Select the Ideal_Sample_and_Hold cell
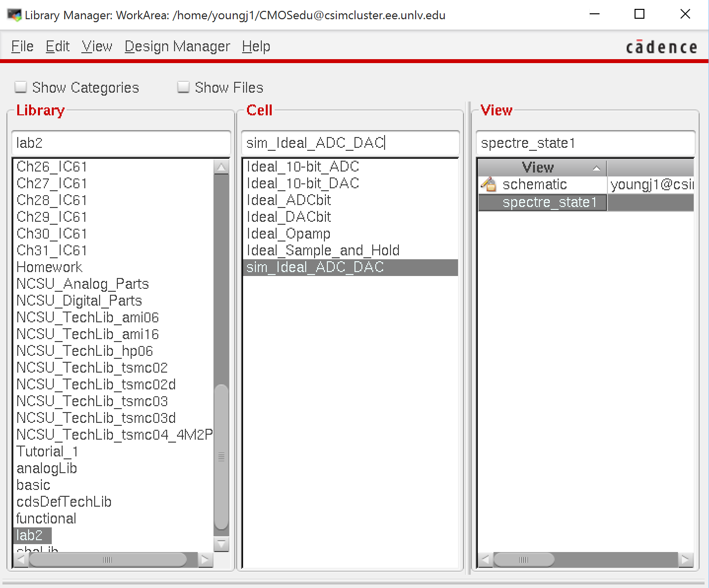This screenshot has width=709, height=588. coord(323,250)
